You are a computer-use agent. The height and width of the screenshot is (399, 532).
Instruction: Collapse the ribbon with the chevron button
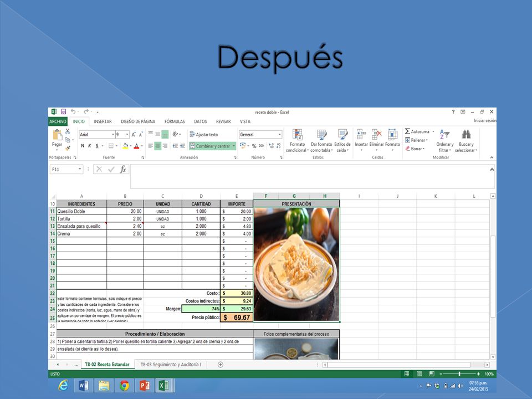pos(492,157)
